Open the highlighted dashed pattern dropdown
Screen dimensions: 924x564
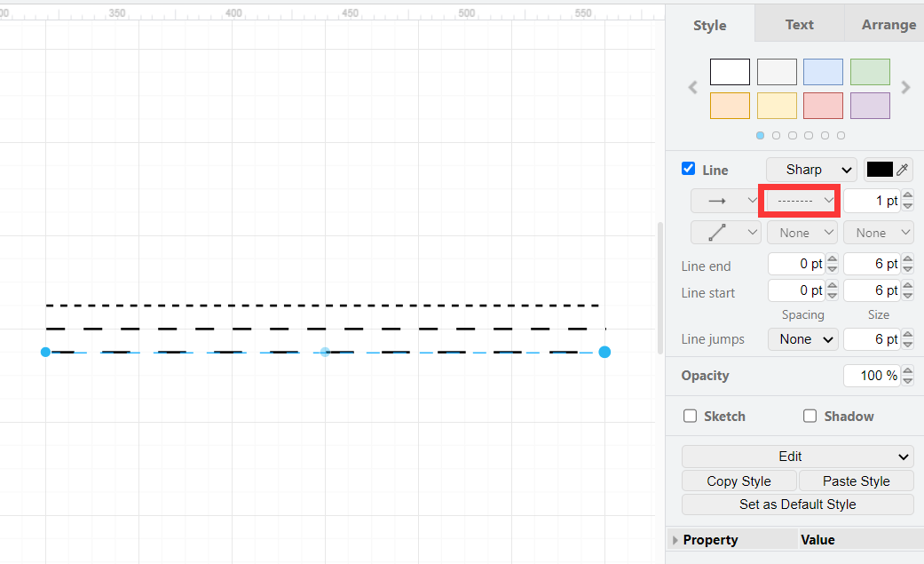(x=799, y=200)
